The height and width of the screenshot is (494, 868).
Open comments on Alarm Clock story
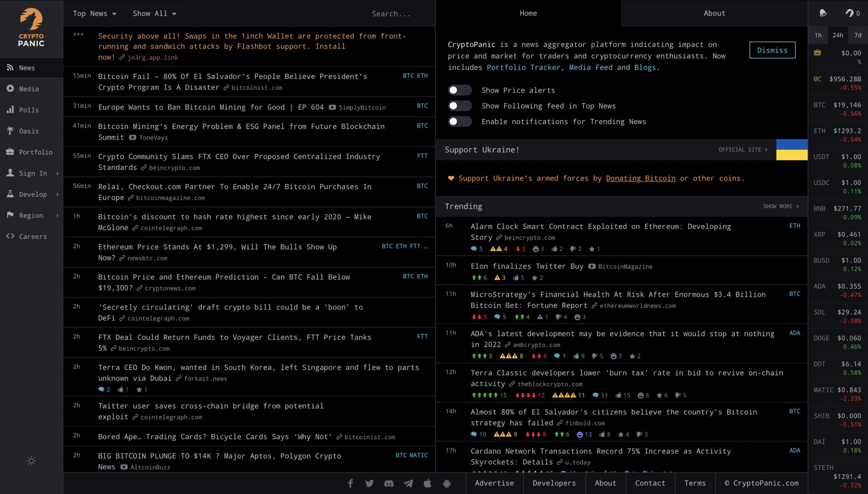[x=477, y=249]
